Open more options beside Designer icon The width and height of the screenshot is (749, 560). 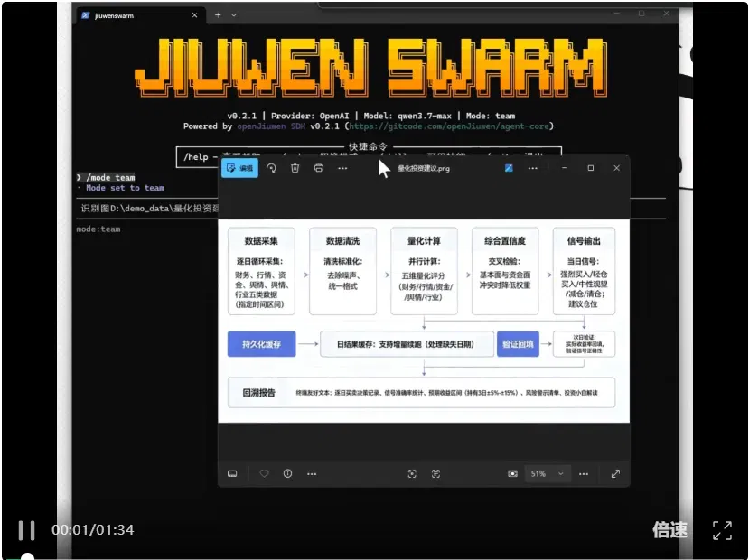[x=532, y=168]
